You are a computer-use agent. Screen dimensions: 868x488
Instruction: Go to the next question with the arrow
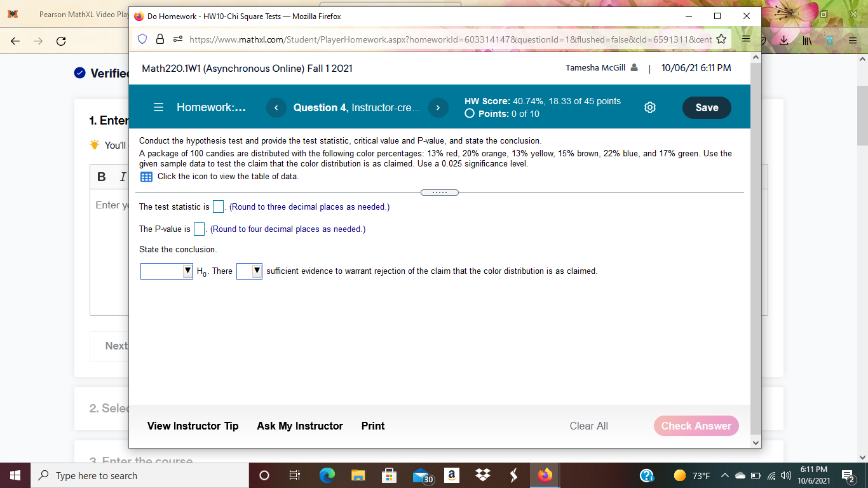click(x=437, y=107)
